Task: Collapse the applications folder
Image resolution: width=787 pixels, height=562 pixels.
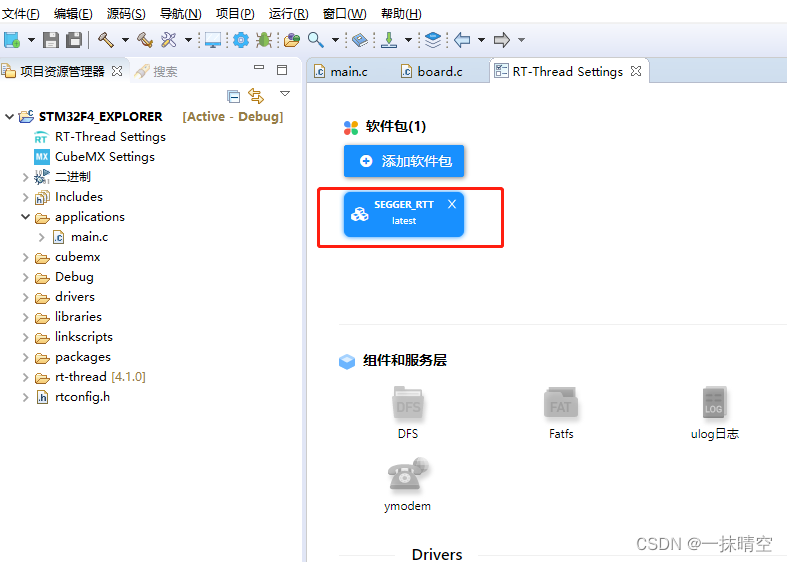Action: [x=25, y=217]
